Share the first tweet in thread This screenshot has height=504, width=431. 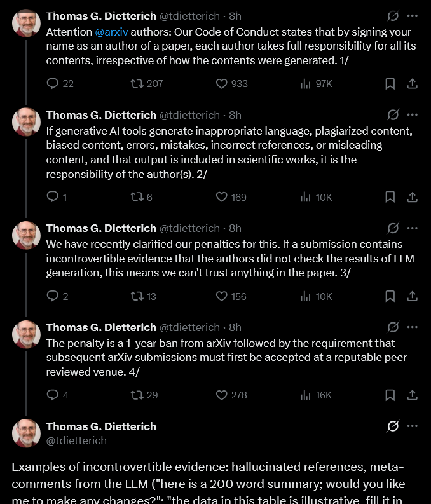point(412,83)
